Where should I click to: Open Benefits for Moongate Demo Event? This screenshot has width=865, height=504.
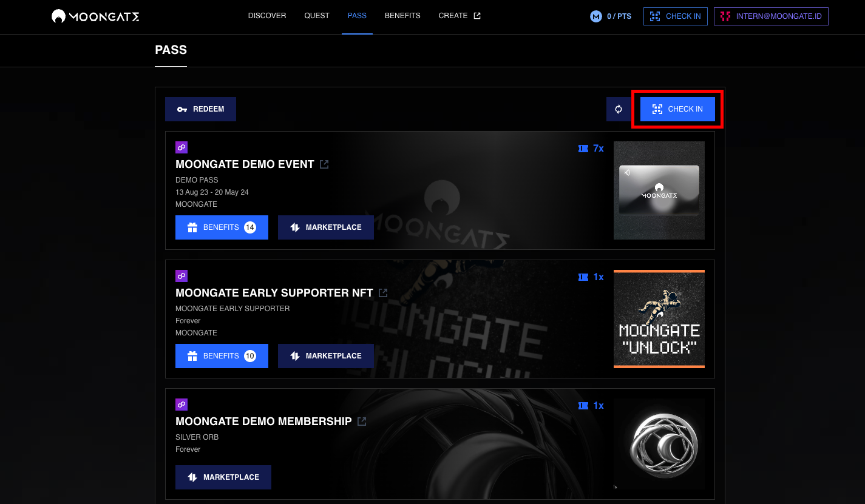[222, 227]
